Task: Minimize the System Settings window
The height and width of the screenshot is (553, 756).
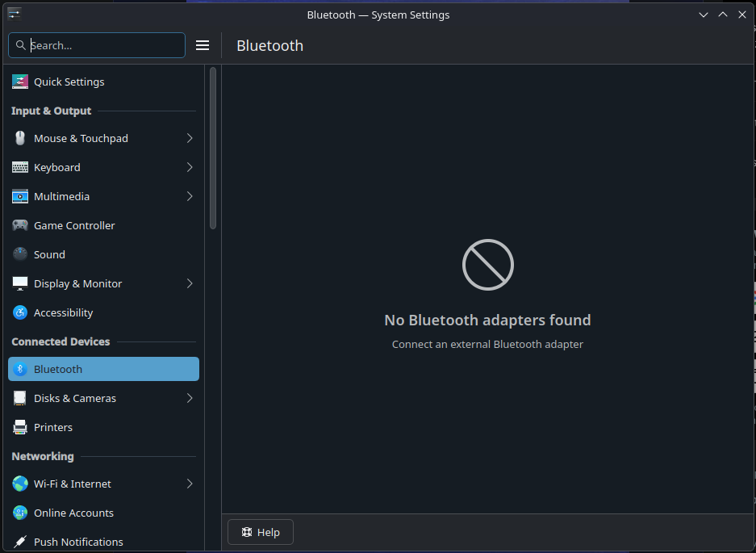Action: [x=704, y=15]
